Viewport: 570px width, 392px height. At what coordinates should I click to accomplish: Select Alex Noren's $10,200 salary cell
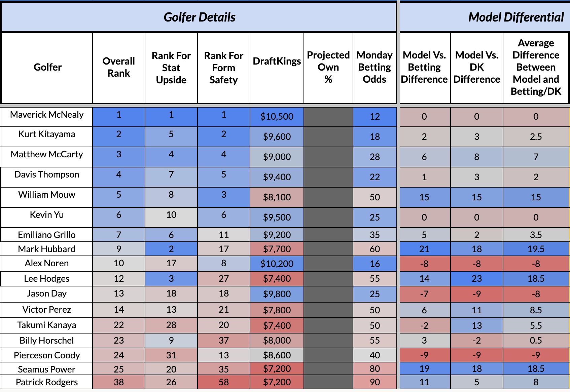point(277,264)
